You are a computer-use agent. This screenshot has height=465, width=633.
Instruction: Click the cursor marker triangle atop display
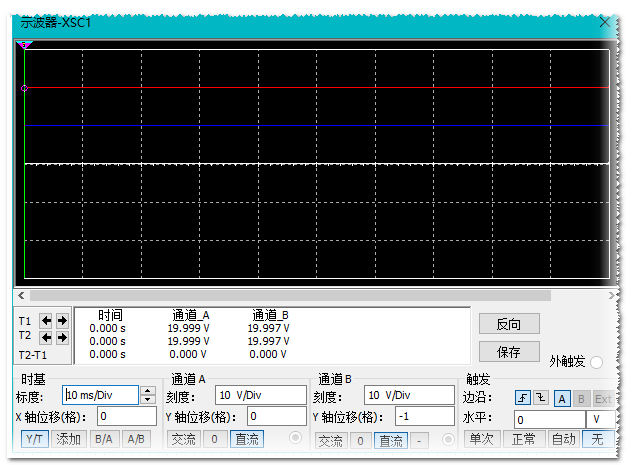point(24,45)
